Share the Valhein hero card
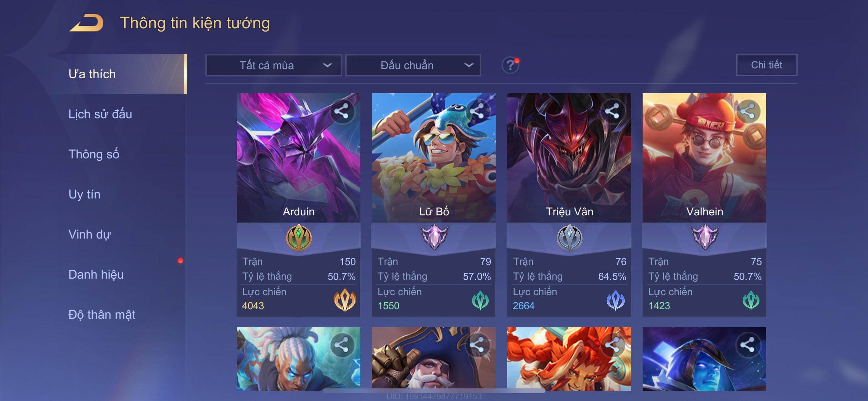The image size is (868, 401). click(x=748, y=111)
